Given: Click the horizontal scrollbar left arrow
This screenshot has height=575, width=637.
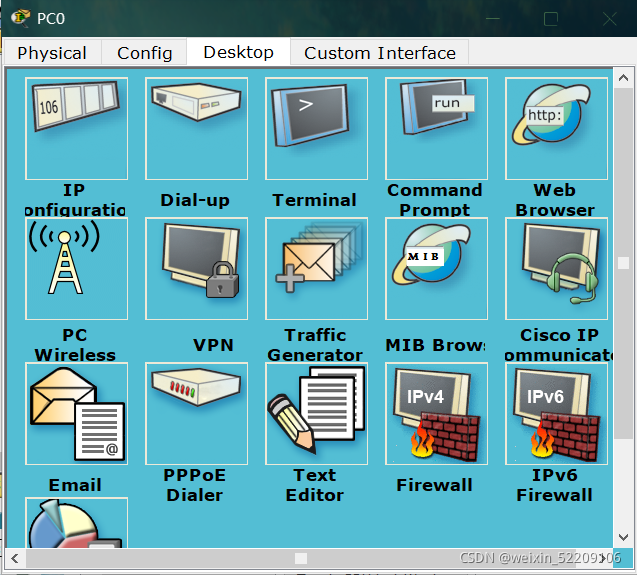Looking at the screenshot, I should tap(15, 558).
